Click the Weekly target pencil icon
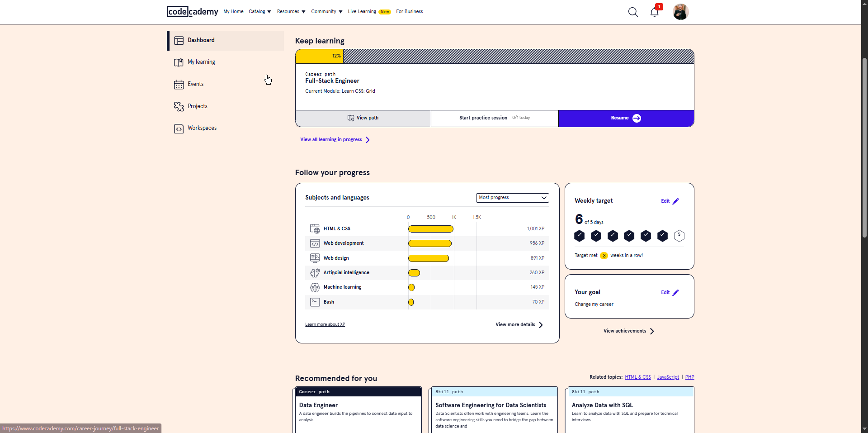The image size is (868, 433). point(675,201)
